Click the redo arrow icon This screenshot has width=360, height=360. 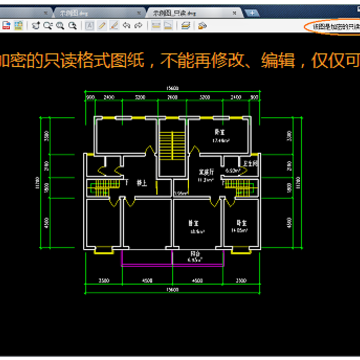(139, 25)
